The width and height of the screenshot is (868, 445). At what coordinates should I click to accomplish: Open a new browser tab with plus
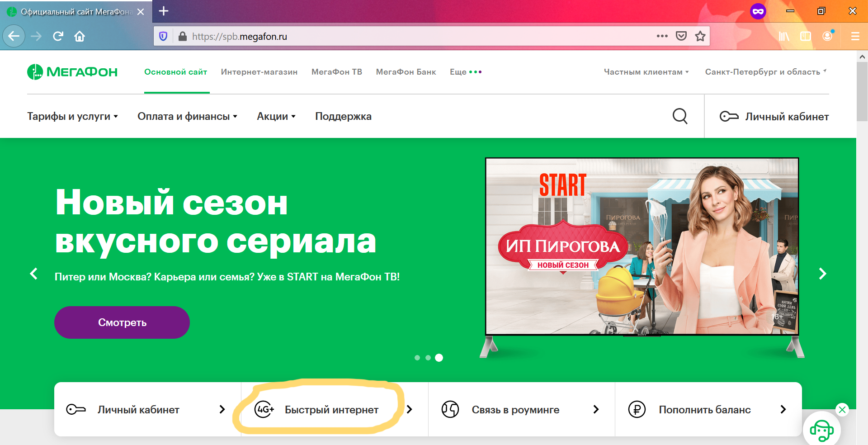164,11
